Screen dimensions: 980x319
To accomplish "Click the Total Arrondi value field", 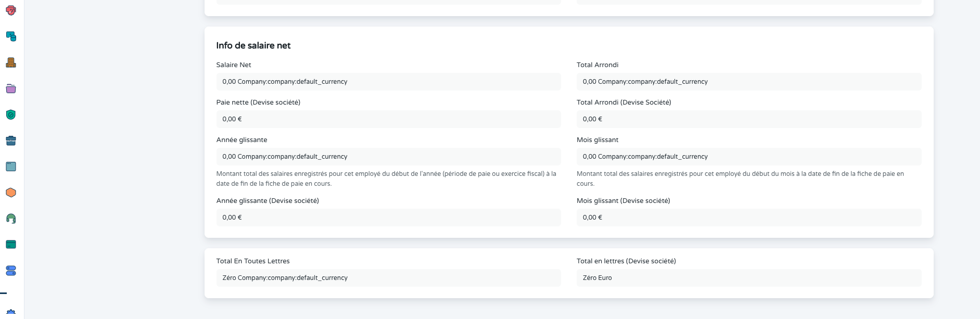I will click(x=748, y=82).
